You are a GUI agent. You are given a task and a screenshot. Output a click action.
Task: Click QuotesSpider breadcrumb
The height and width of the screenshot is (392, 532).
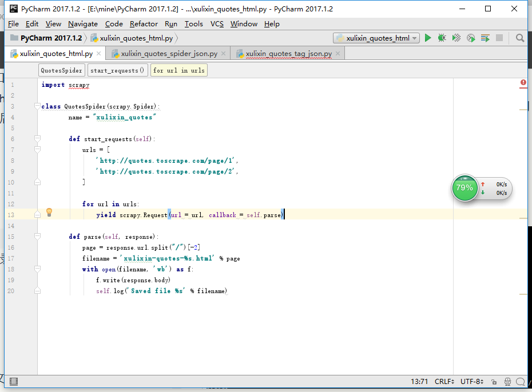(61, 70)
